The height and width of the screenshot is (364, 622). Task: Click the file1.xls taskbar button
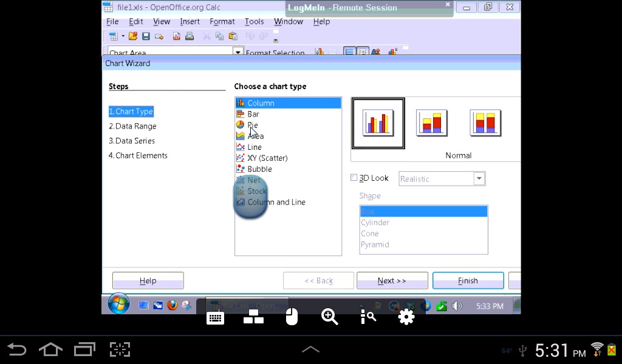tap(247, 305)
